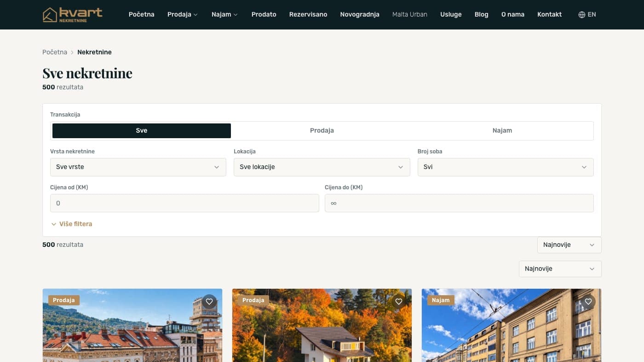The height and width of the screenshot is (362, 644).
Task: Open the lower Najnovije sort dropdown
Action: click(x=560, y=269)
